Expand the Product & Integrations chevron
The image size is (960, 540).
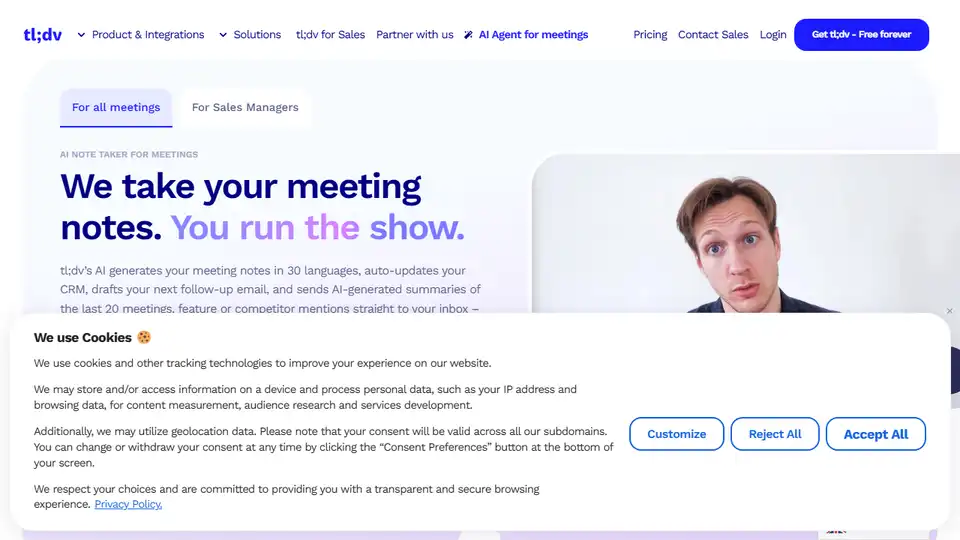[81, 35]
